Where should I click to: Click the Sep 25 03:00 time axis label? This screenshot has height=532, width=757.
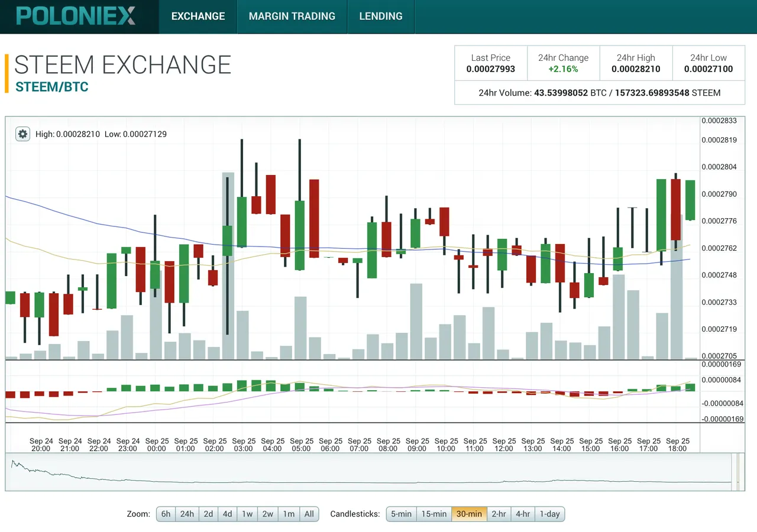tap(243, 445)
